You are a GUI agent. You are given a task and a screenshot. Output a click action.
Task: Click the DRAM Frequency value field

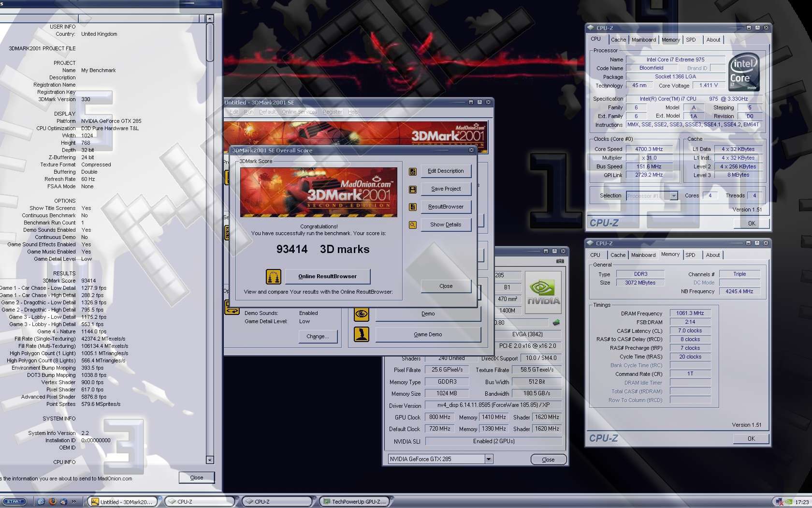(x=690, y=314)
